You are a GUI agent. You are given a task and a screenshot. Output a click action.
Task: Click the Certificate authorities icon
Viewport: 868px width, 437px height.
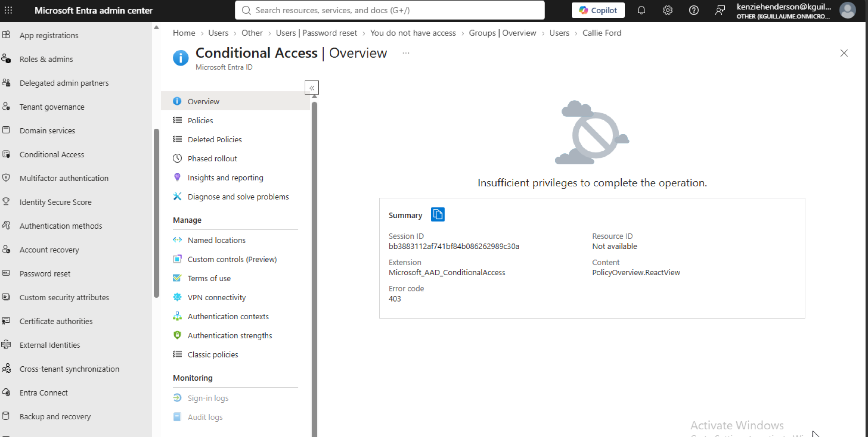coord(6,321)
